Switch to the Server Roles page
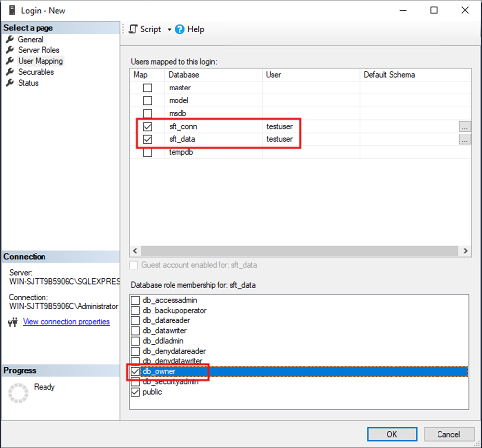The height and width of the screenshot is (448, 482). (39, 50)
